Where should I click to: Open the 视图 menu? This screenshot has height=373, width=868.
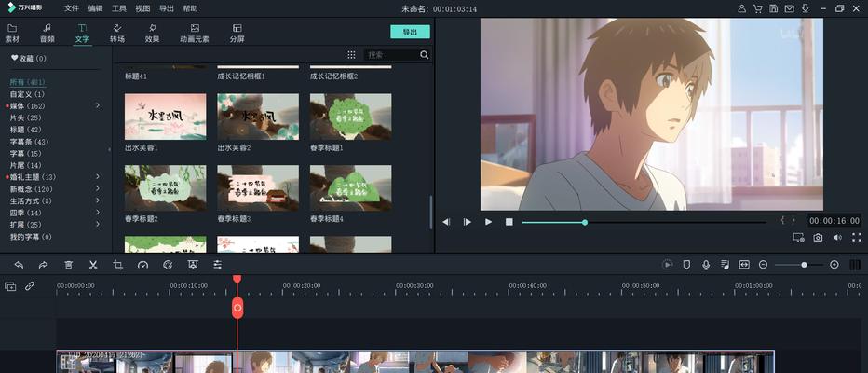coord(142,8)
